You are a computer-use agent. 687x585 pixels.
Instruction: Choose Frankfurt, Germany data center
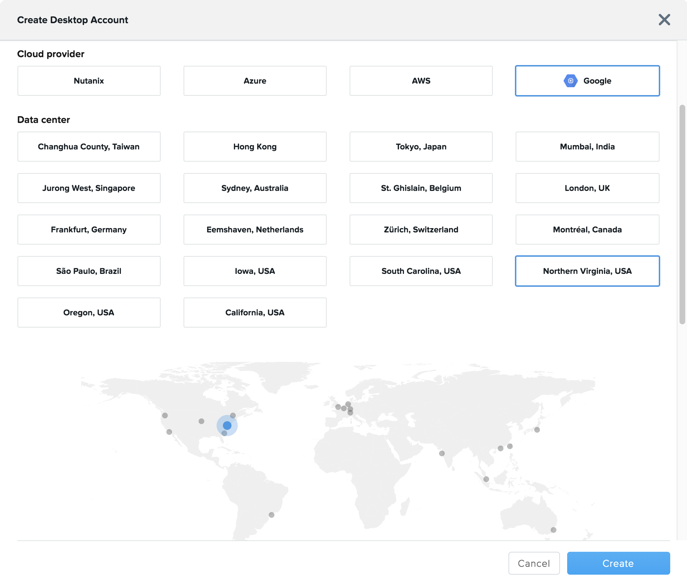coord(89,230)
